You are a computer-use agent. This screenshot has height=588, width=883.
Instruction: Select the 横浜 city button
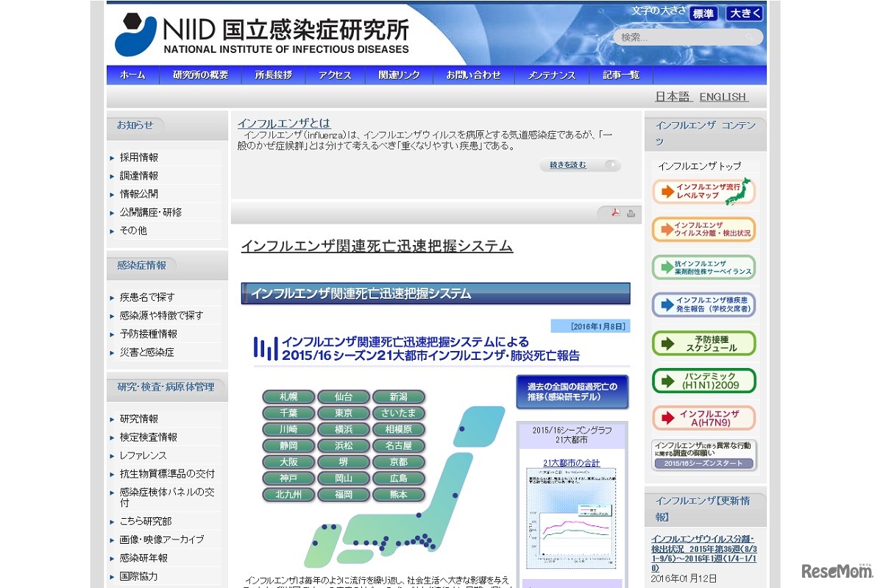(x=344, y=429)
